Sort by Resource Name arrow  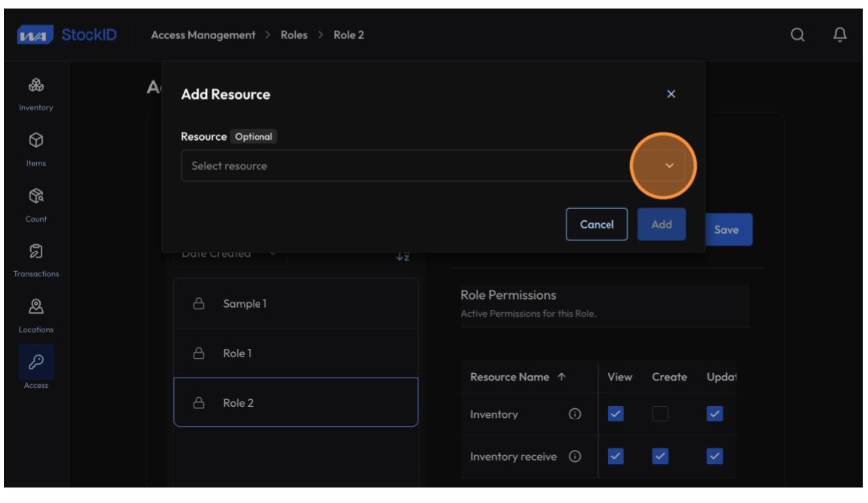pyautogui.click(x=562, y=377)
